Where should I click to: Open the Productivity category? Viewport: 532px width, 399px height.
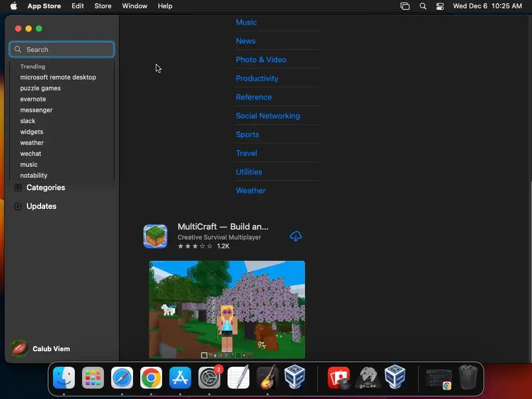click(257, 78)
